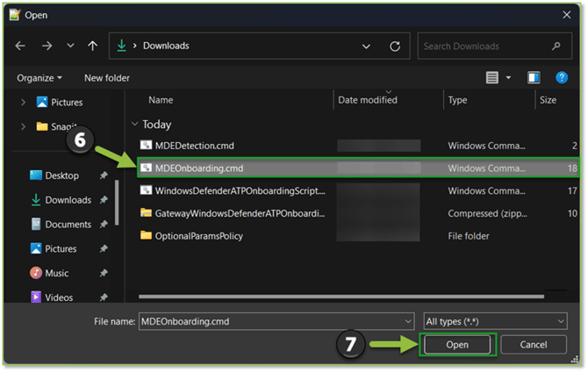Click the Forward navigation arrow
This screenshot has height=372, width=588.
click(47, 46)
